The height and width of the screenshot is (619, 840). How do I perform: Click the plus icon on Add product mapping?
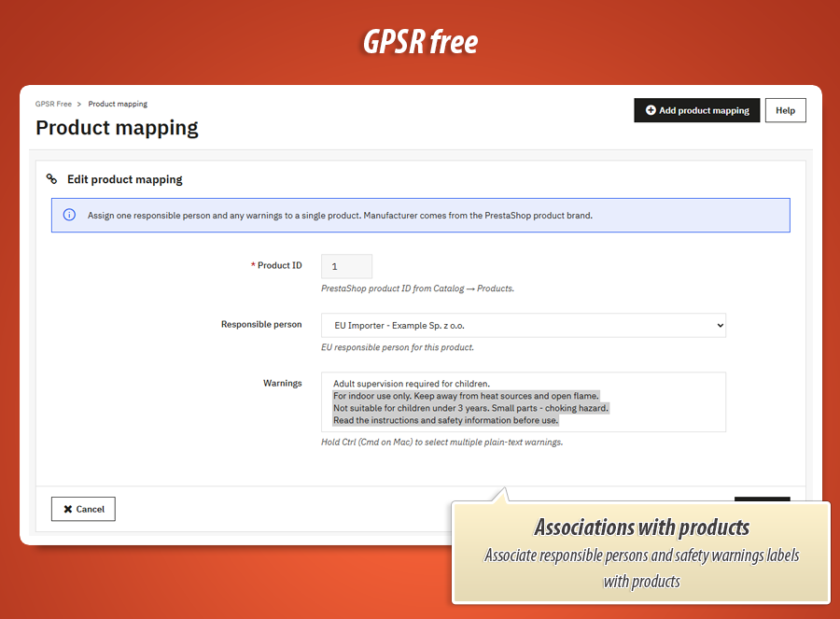click(x=651, y=110)
